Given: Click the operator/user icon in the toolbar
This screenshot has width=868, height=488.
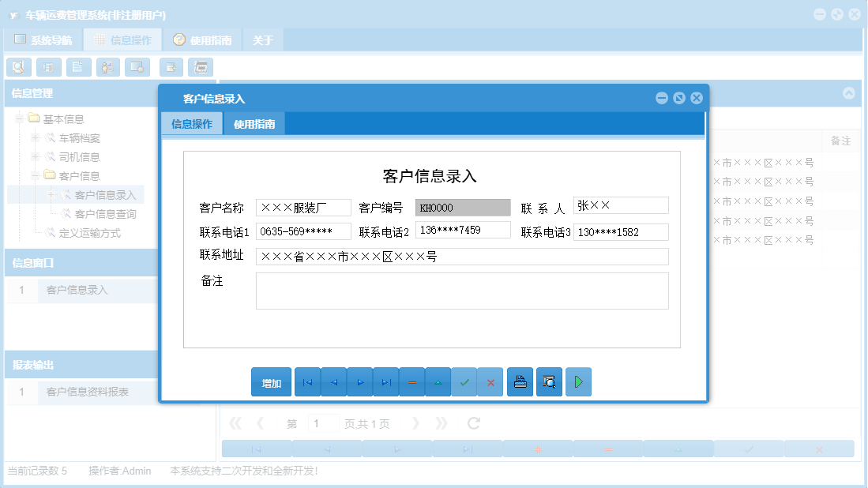Looking at the screenshot, I should coord(108,67).
